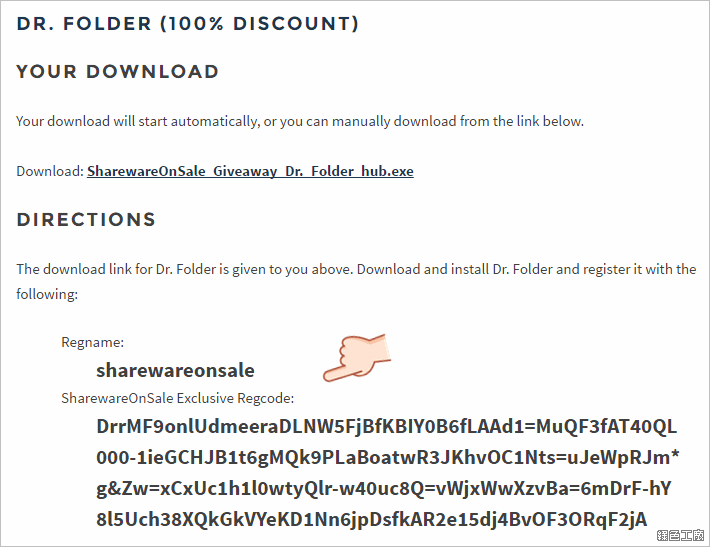This screenshot has width=710, height=547.
Task: Open the ShareWareOnSale_Giveaway_Dr._Folder_hub.exe download link
Action: coord(250,171)
